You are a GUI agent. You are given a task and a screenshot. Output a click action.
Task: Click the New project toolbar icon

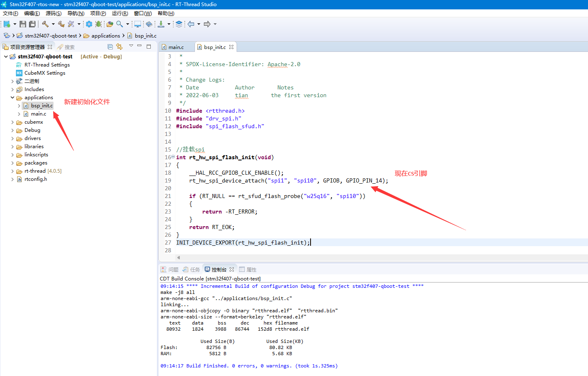pyautogui.click(x=7, y=24)
